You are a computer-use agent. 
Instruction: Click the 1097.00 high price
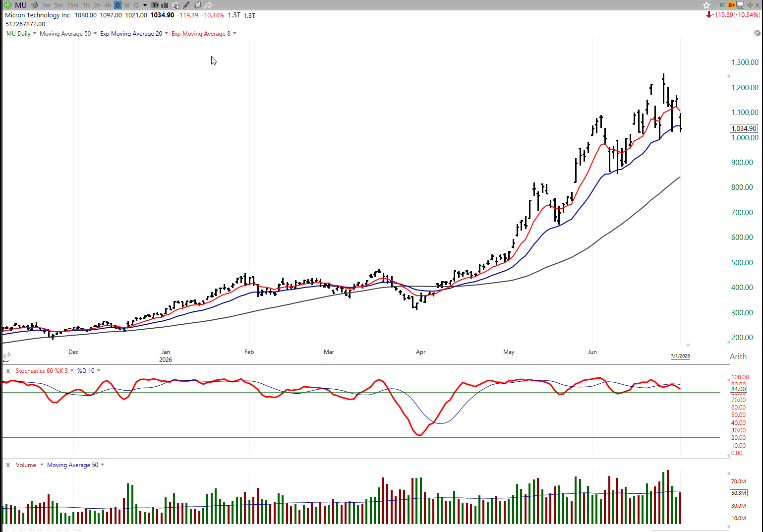click(x=111, y=15)
